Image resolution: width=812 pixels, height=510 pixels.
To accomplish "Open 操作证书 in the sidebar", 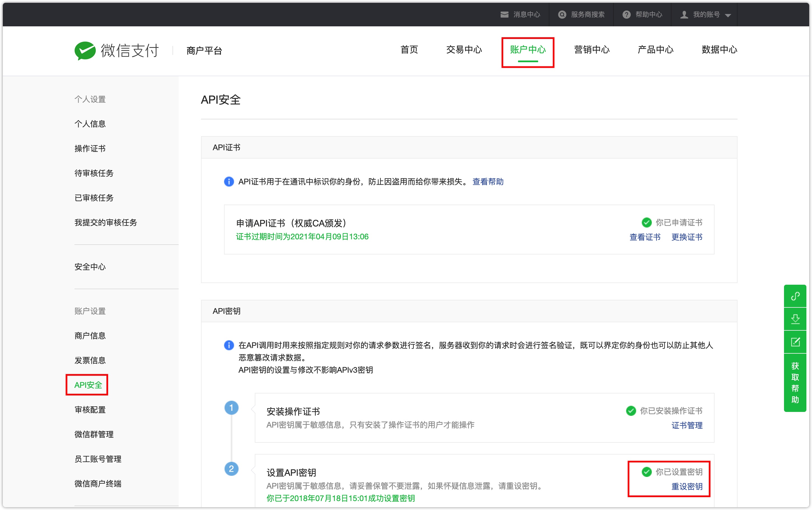I will click(90, 149).
